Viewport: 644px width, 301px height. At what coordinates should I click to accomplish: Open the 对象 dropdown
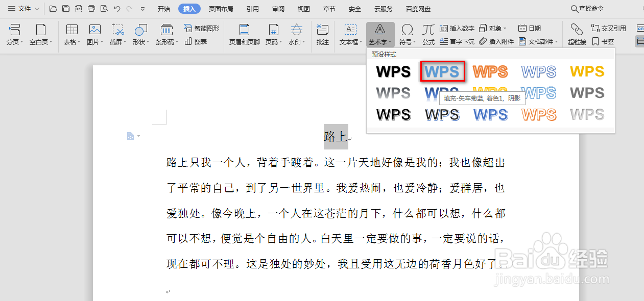(493, 29)
